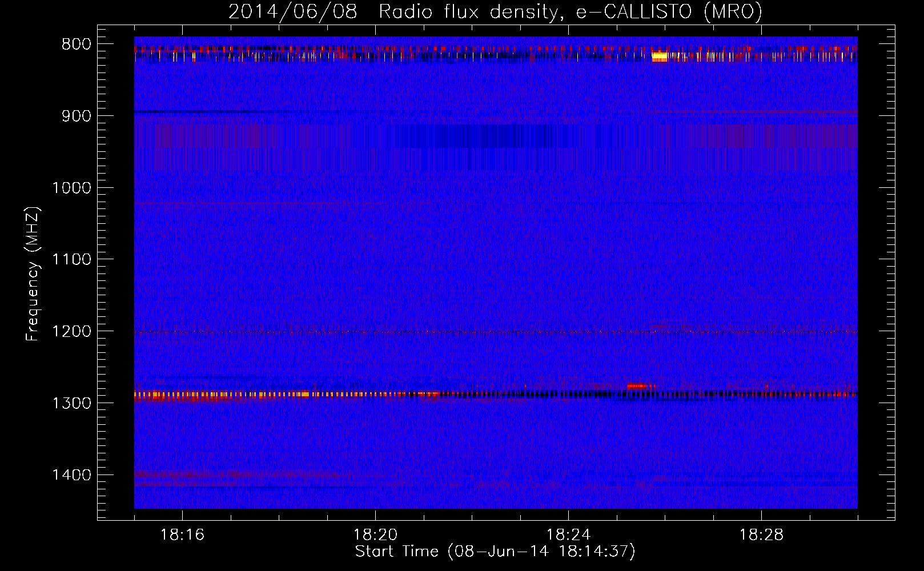
Task: Click the 900 frequency tick label
Action: (77, 116)
